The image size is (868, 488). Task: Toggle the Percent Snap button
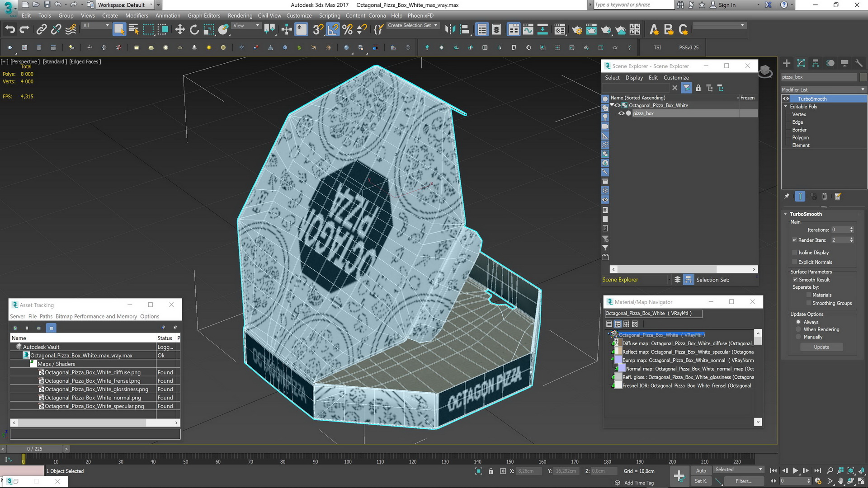coord(347,30)
